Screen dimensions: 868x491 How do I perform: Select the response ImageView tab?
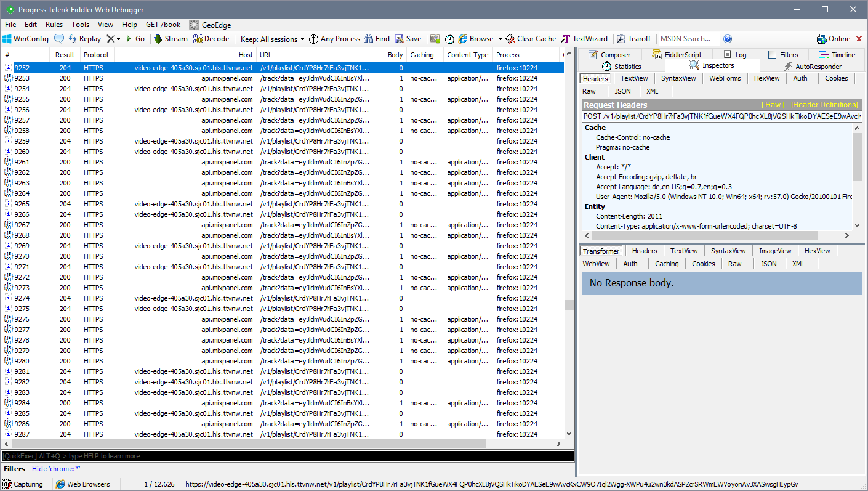[776, 251]
